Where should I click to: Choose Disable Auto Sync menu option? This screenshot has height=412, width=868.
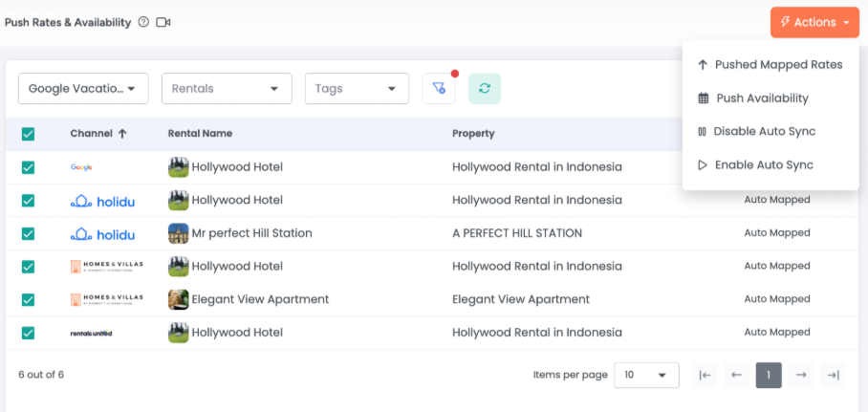(x=765, y=131)
